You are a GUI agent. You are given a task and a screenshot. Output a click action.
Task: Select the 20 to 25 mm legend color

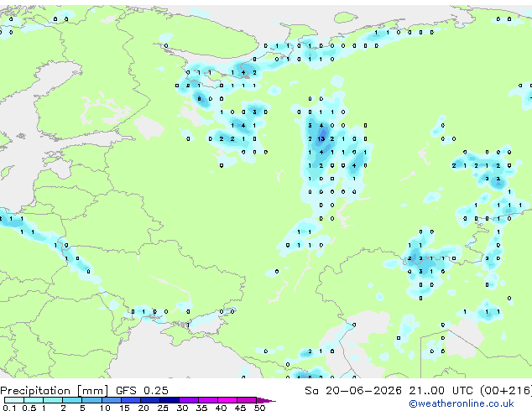150,400
